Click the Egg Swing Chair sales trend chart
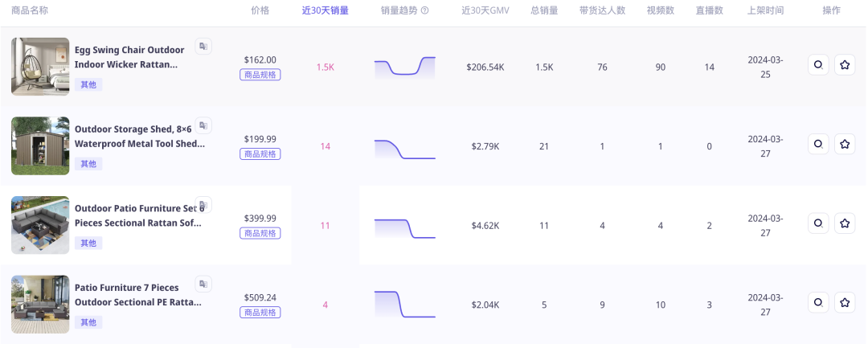 pyautogui.click(x=404, y=67)
